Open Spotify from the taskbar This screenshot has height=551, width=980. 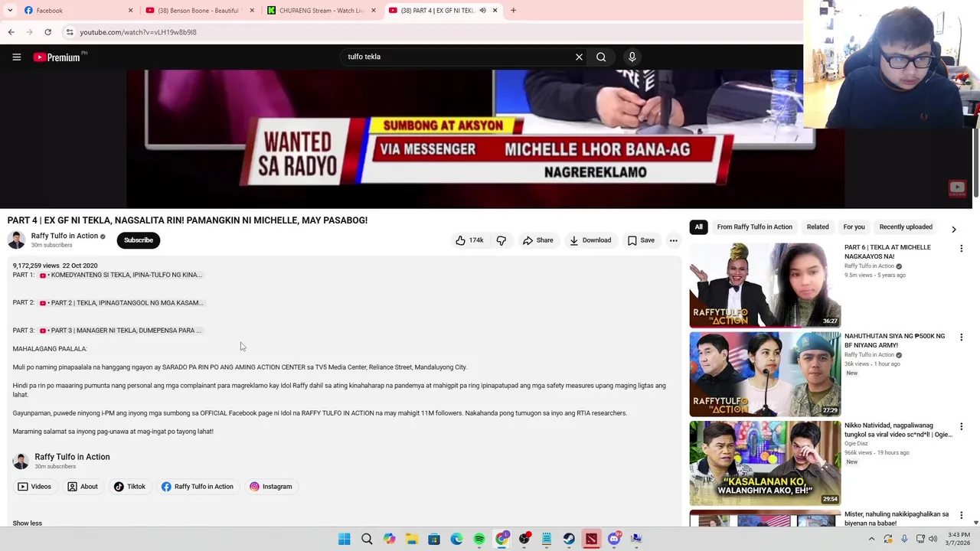tap(479, 539)
